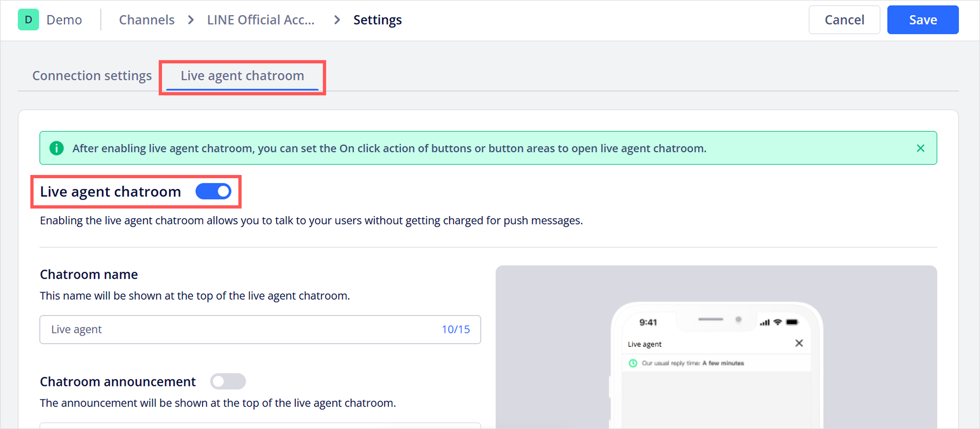Click the info icon in banner

tap(57, 148)
